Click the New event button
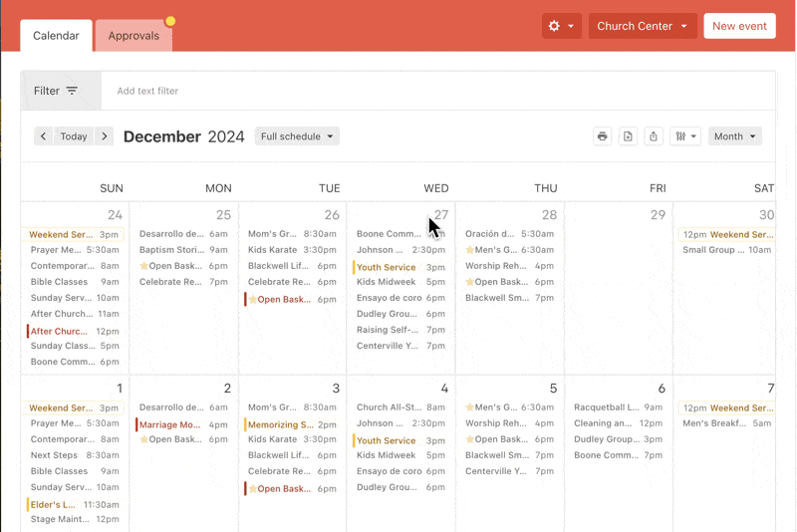This screenshot has height=532, width=797. click(739, 26)
